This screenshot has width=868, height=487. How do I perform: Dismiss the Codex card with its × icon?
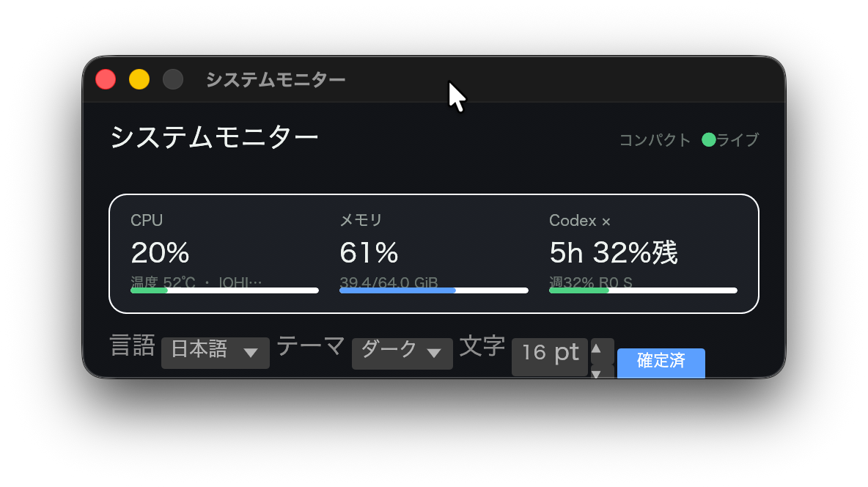coord(606,221)
